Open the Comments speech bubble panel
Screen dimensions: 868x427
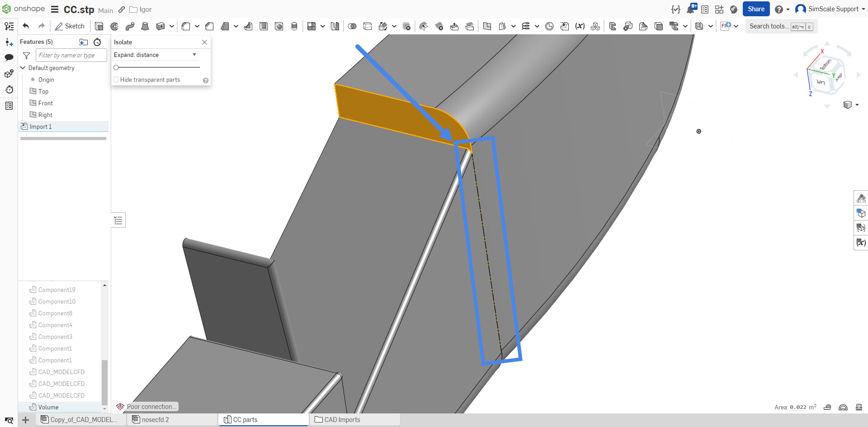coord(9,57)
